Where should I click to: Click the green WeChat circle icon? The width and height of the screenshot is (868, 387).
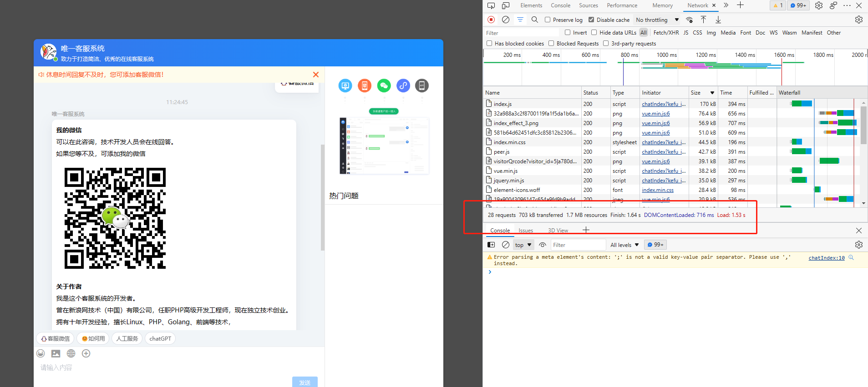(384, 85)
